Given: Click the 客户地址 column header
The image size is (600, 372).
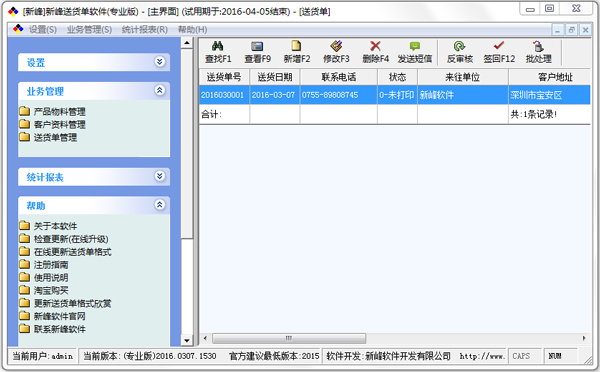Looking at the screenshot, I should pyautogui.click(x=549, y=77).
